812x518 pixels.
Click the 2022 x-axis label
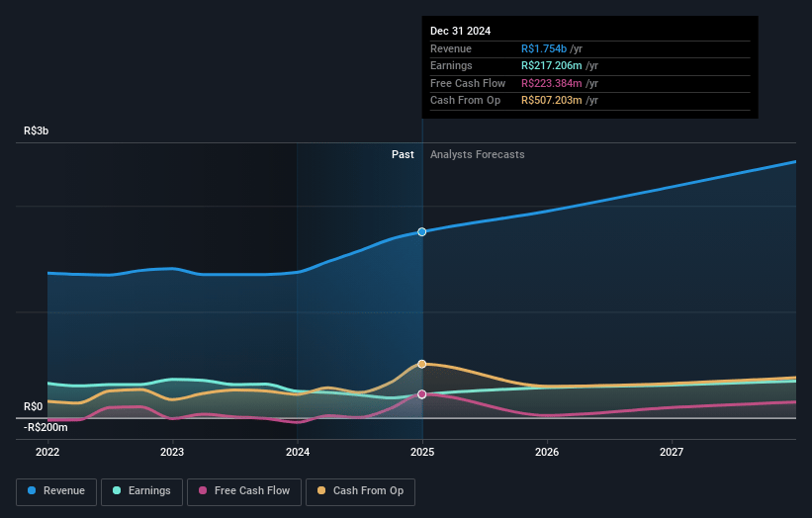click(x=47, y=452)
